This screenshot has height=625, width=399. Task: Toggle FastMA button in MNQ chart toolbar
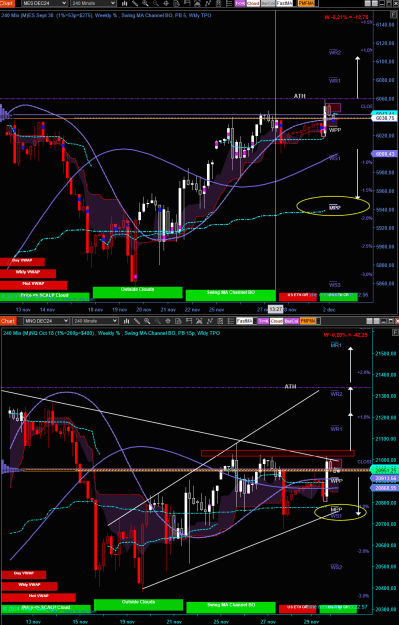pos(245,321)
